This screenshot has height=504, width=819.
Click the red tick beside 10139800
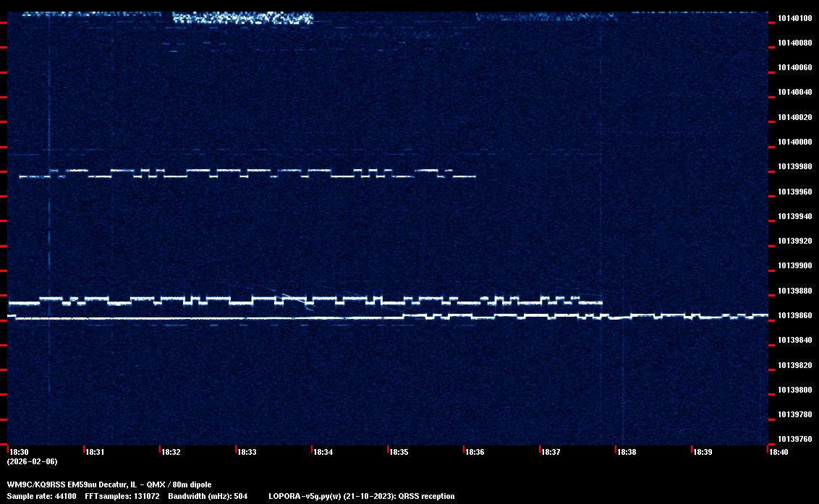point(3,395)
